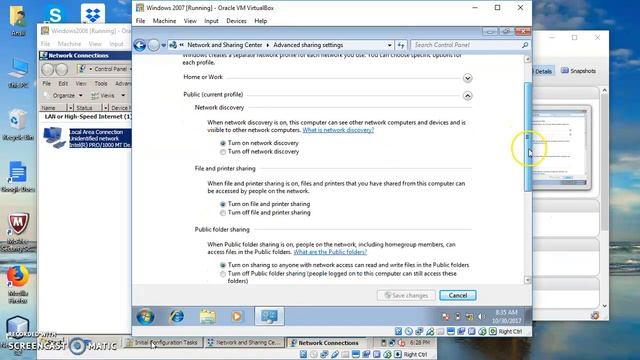The height and width of the screenshot is (360, 640).
Task: Open the McAfee Security desktop icon
Action: tap(18, 232)
